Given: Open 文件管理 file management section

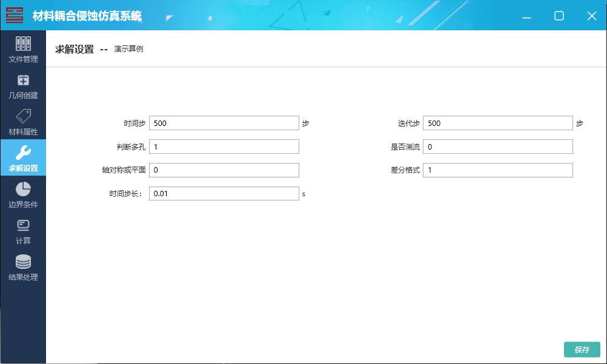Looking at the screenshot, I should [x=23, y=49].
